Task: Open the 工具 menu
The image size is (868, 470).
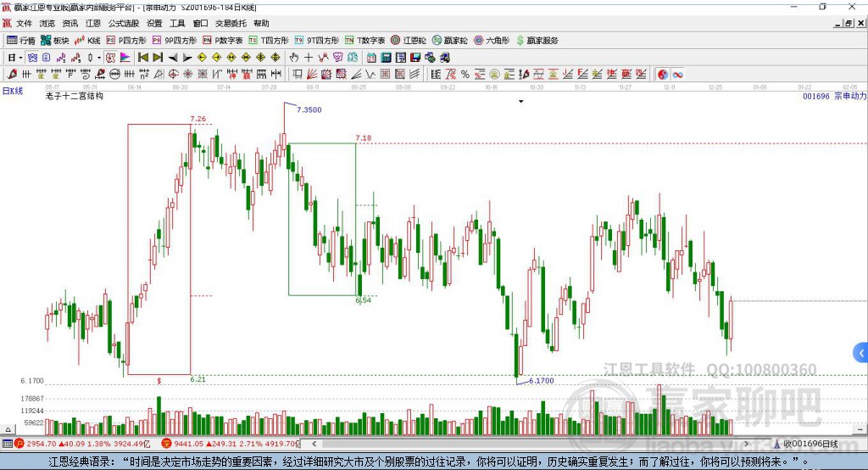Action: [177, 23]
